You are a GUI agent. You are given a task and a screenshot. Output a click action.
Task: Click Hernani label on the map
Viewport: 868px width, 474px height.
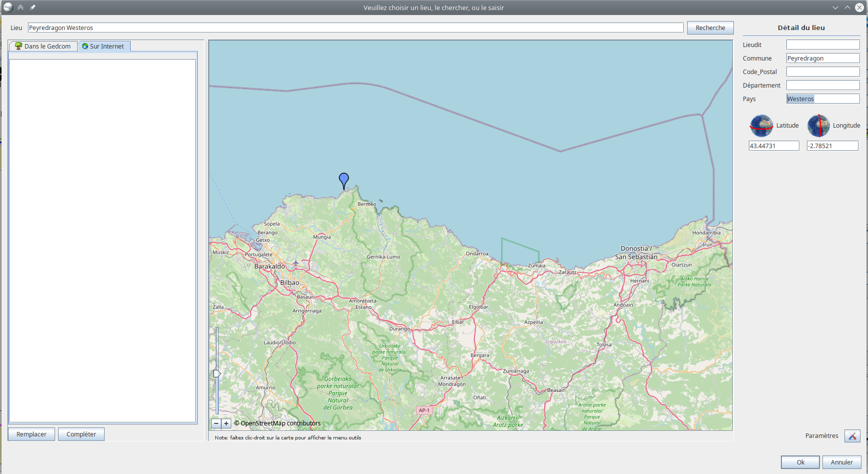click(639, 281)
